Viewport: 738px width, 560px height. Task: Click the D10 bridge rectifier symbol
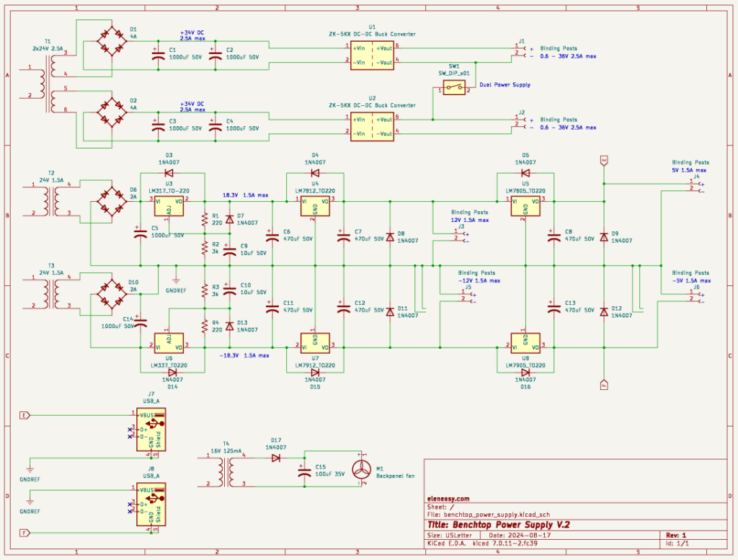pyautogui.click(x=112, y=294)
